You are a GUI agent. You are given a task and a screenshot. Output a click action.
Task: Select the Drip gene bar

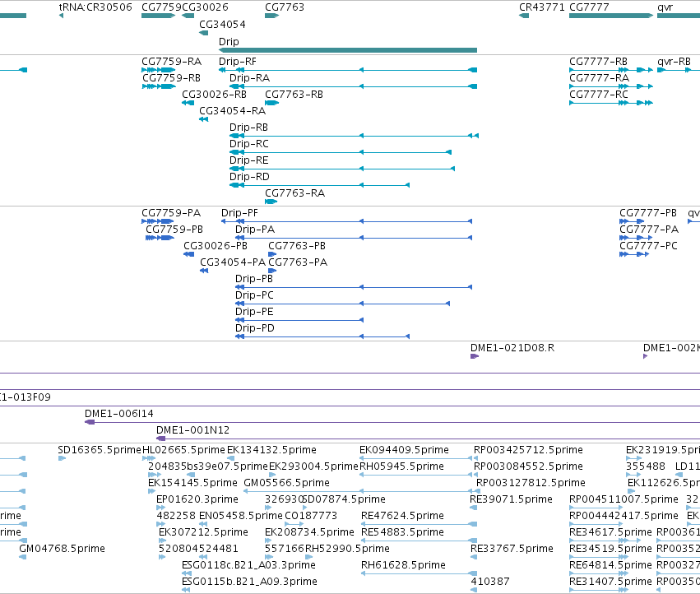(x=348, y=50)
